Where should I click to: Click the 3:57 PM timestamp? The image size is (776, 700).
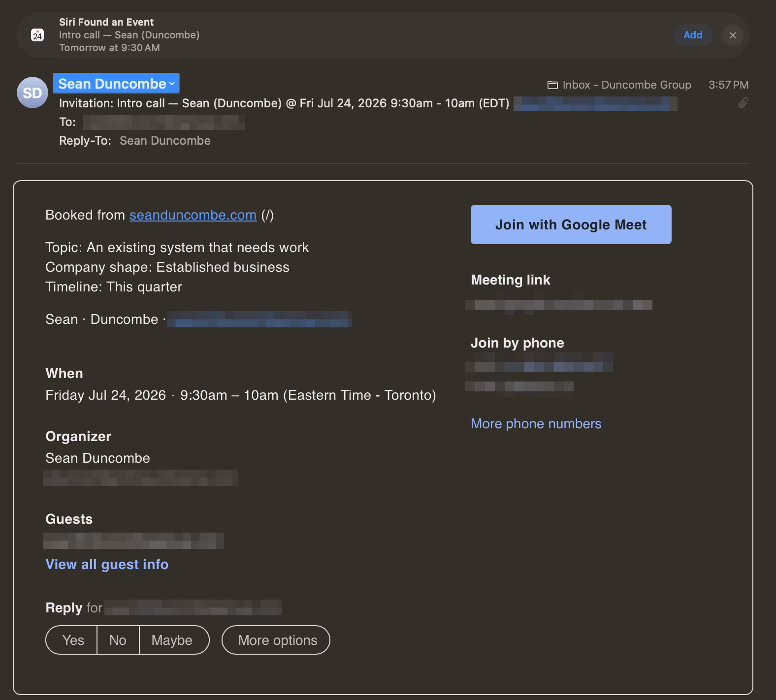pos(728,85)
